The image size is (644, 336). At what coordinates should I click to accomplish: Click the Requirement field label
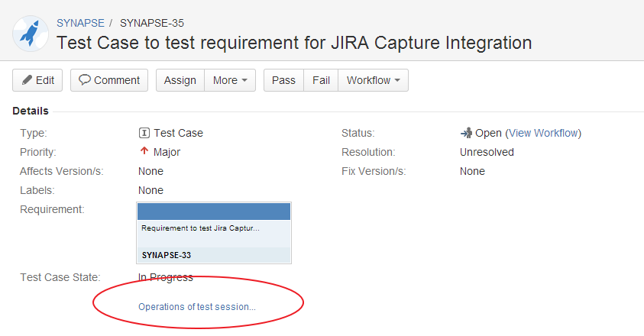(52, 209)
